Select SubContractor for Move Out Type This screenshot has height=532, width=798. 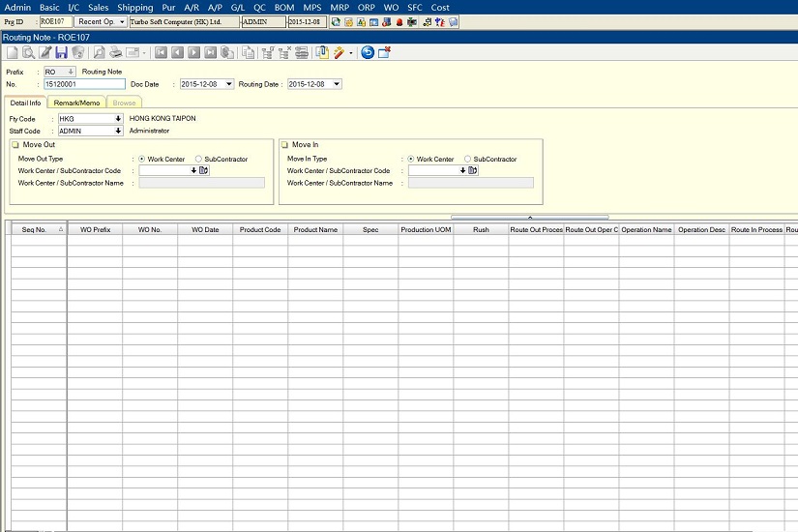coord(199,159)
